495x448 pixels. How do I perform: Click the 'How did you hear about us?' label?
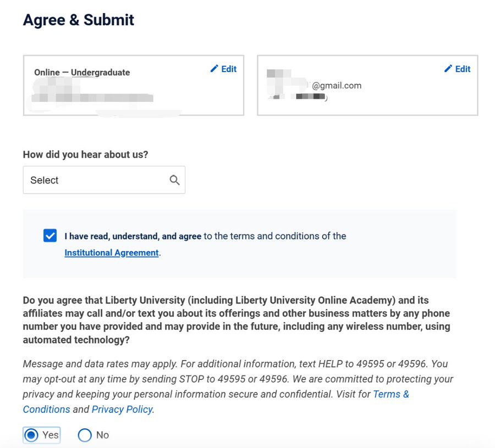tap(86, 154)
